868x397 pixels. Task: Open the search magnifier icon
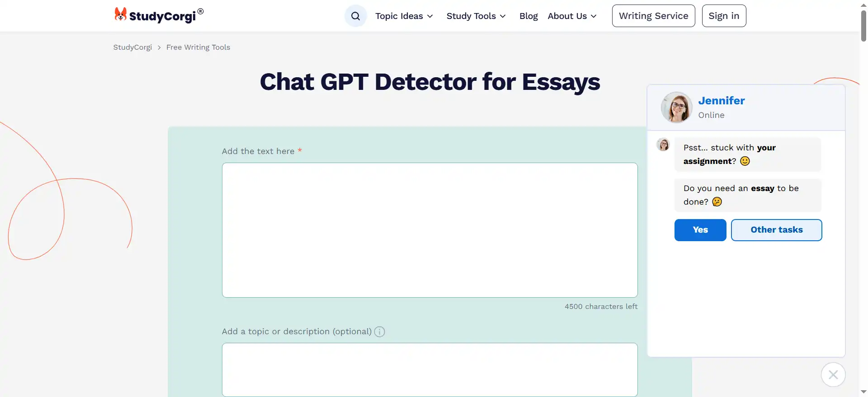tap(356, 16)
